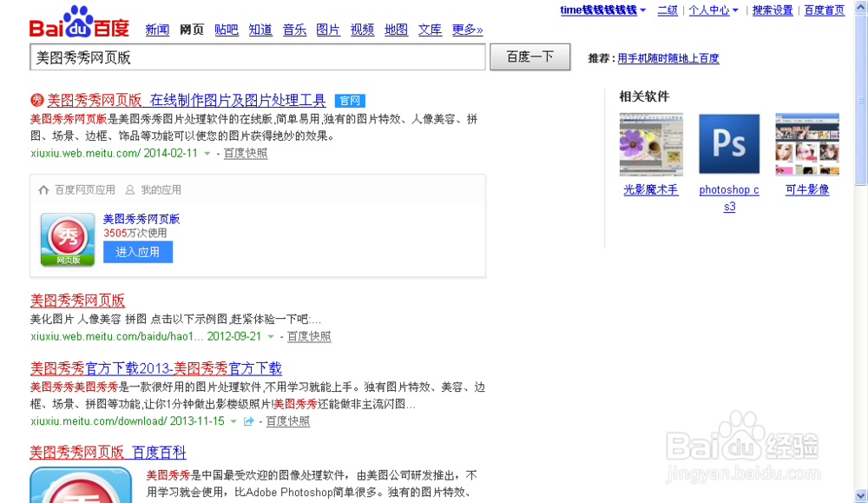Open 搜索设置 link
The image size is (868, 503).
coord(773,10)
